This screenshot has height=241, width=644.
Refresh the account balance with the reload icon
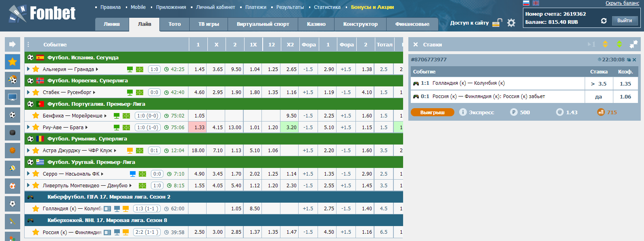[604, 21]
